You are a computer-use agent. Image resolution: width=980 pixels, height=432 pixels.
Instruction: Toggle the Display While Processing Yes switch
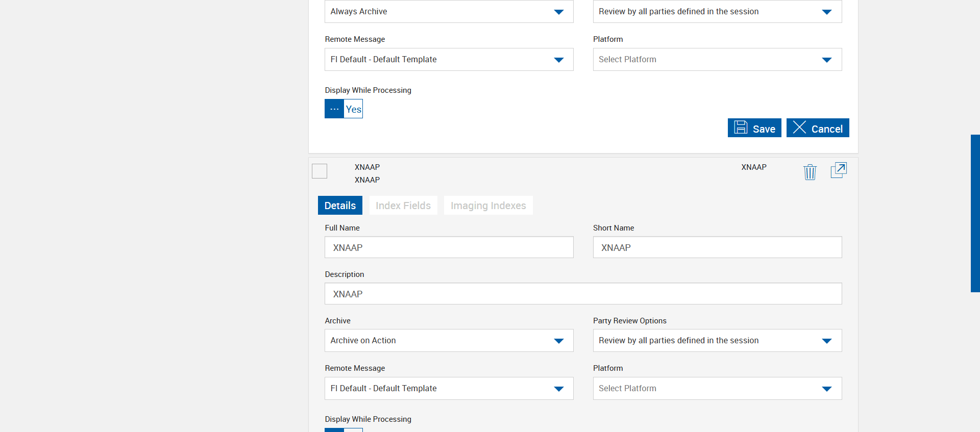click(344, 109)
